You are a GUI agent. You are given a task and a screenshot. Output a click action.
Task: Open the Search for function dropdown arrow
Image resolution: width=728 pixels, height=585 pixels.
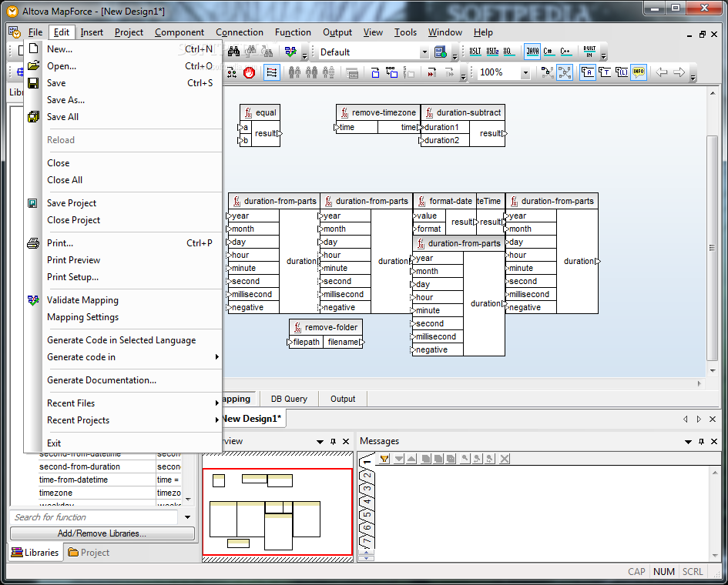click(x=187, y=516)
